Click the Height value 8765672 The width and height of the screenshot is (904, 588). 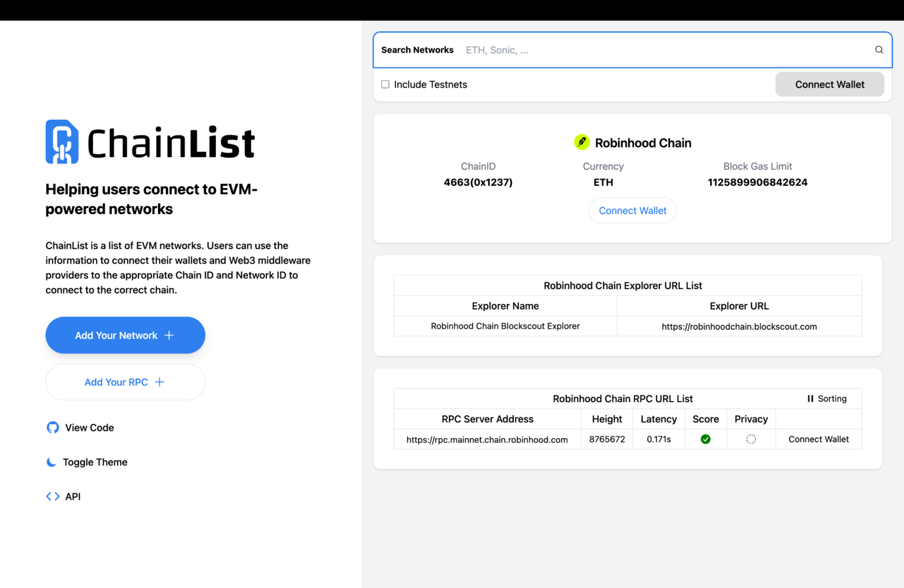pyautogui.click(x=607, y=439)
